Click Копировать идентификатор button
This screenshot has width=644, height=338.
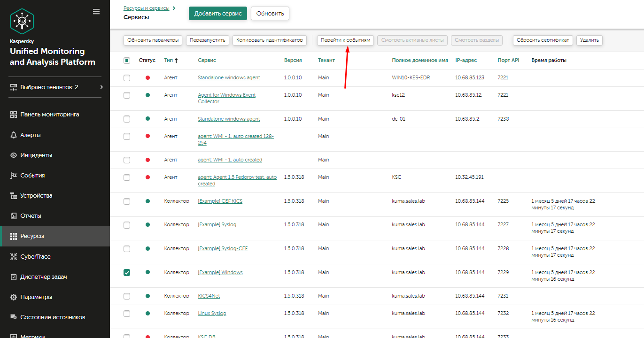point(270,40)
